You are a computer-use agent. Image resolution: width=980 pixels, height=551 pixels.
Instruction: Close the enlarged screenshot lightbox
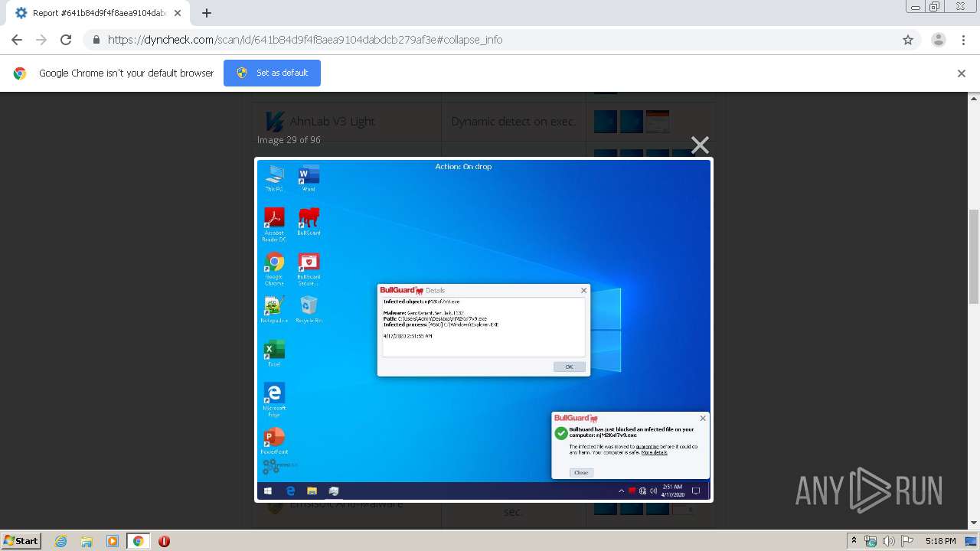(700, 145)
